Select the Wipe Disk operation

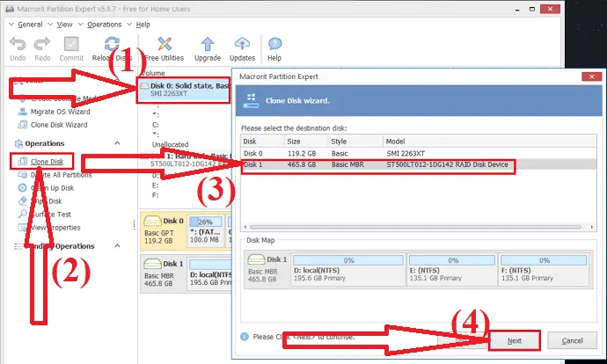(40, 201)
